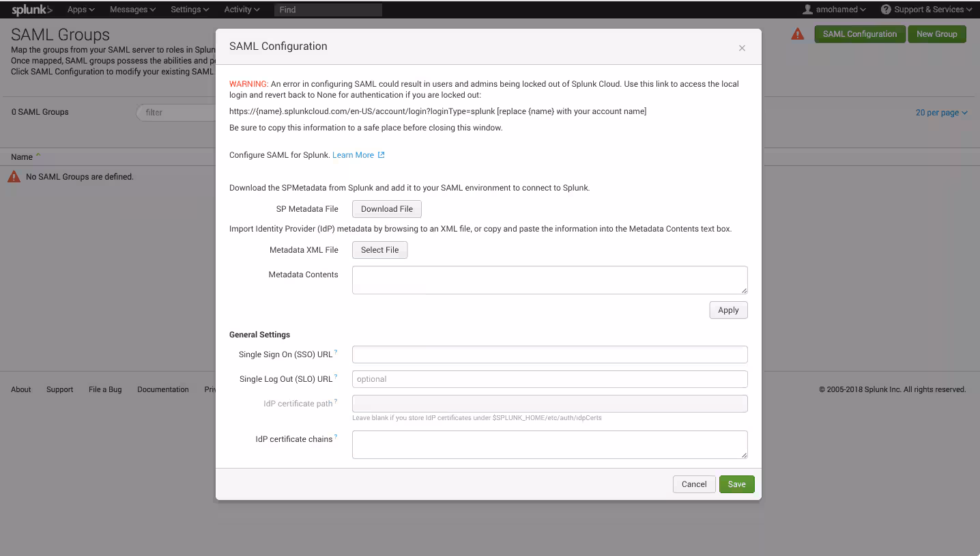Screen dimensions: 980x556
Task: Expand the Apps dropdown menu
Action: pyautogui.click(x=81, y=10)
